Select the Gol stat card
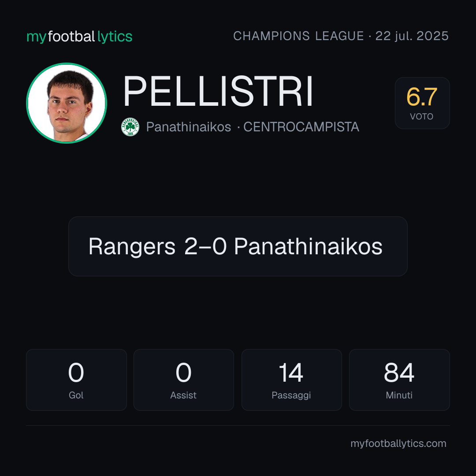The image size is (476, 476). 76,380
